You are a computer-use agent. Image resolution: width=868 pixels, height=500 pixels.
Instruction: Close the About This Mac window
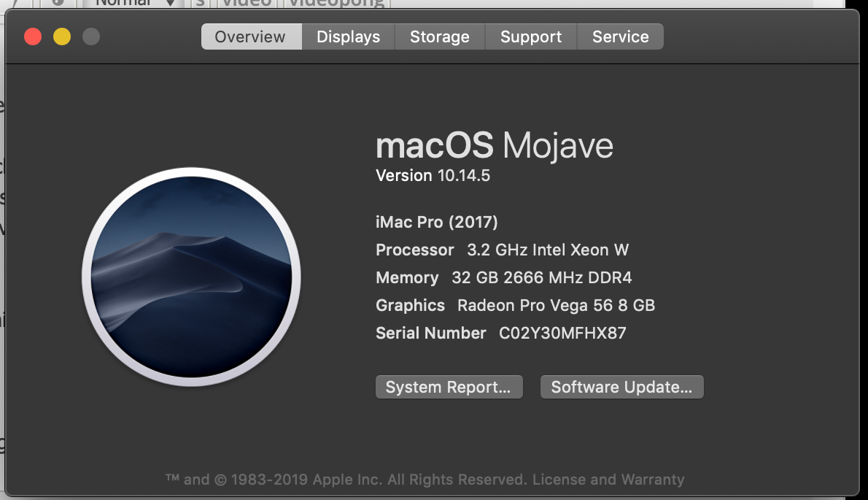[x=33, y=36]
